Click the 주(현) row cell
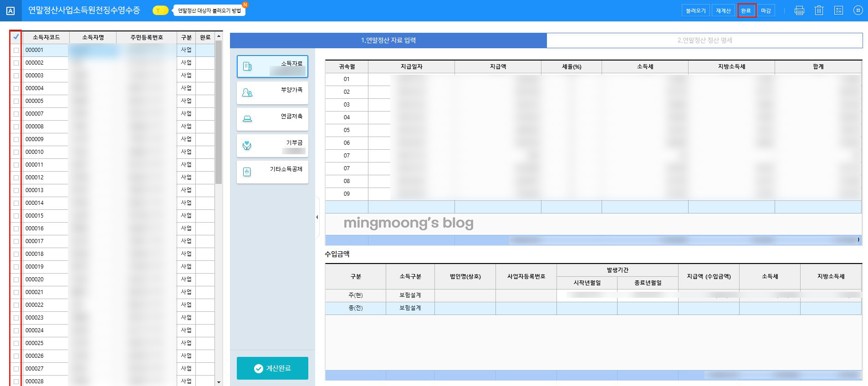Image resolution: width=868 pixels, height=386 pixels. pyautogui.click(x=356, y=295)
